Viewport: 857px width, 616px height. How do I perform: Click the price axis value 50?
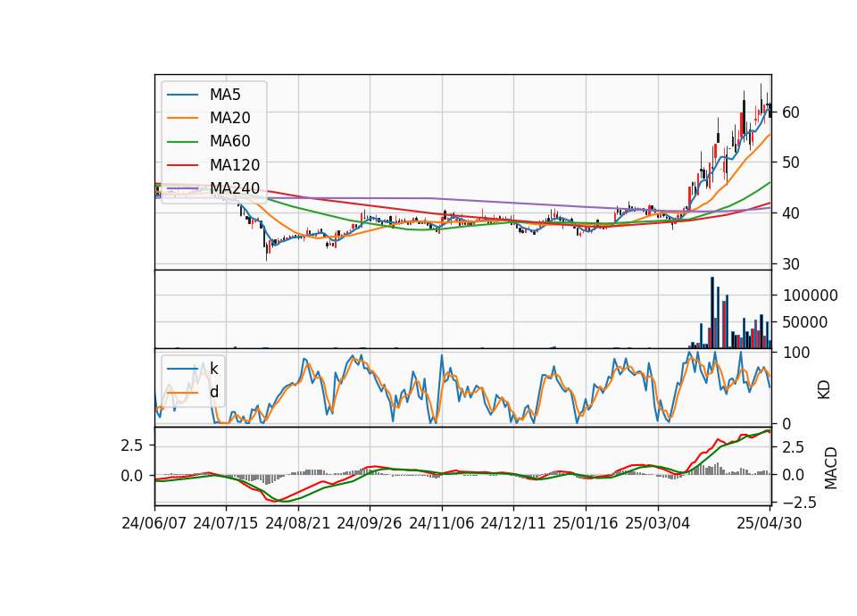(x=791, y=162)
